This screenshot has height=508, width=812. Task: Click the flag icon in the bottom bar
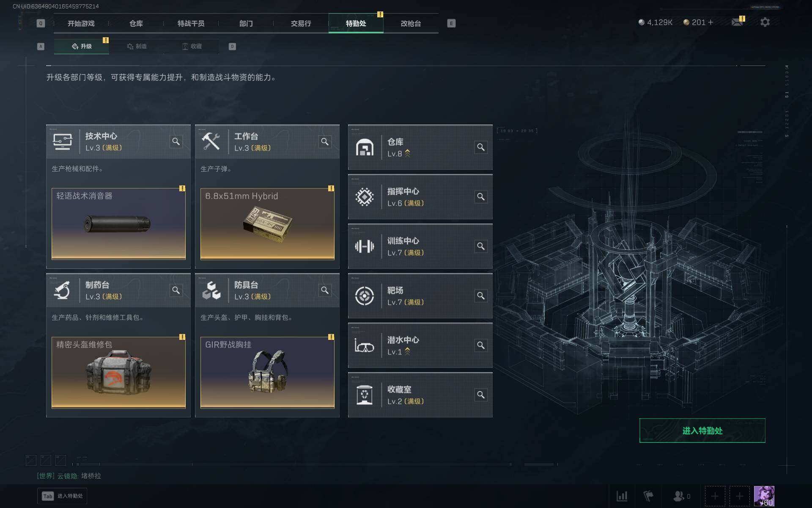point(648,496)
